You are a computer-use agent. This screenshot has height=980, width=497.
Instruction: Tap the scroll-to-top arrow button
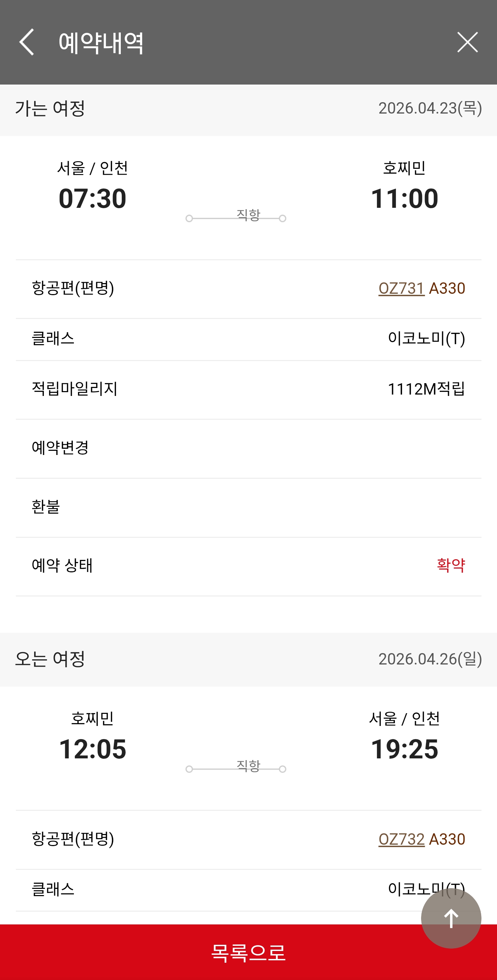[451, 918]
